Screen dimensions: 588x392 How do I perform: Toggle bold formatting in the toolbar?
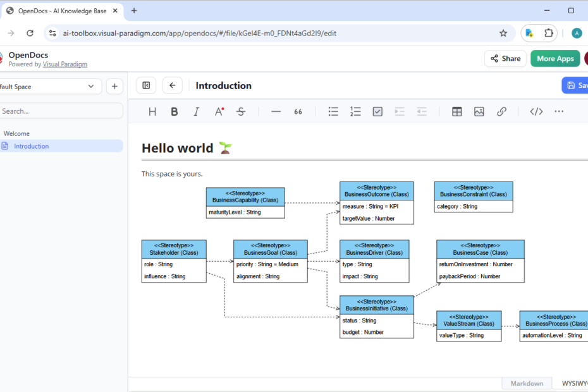click(x=175, y=111)
